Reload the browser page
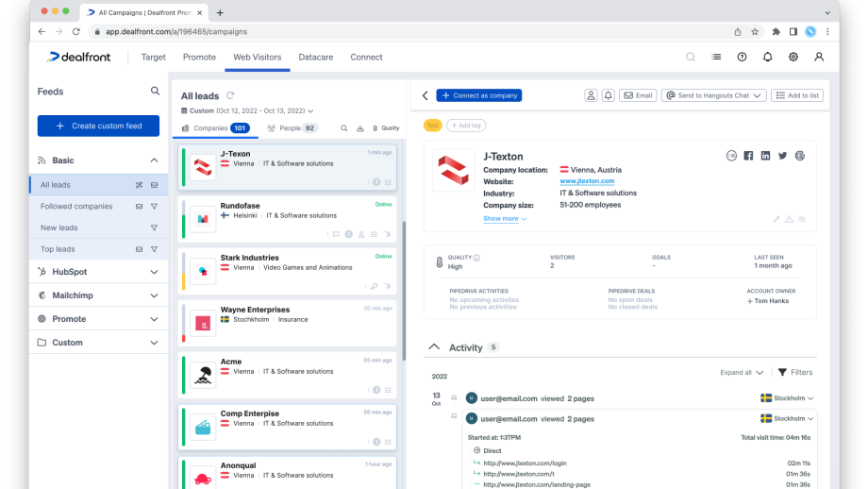Image resolution: width=868 pixels, height=489 pixels. (x=76, y=31)
